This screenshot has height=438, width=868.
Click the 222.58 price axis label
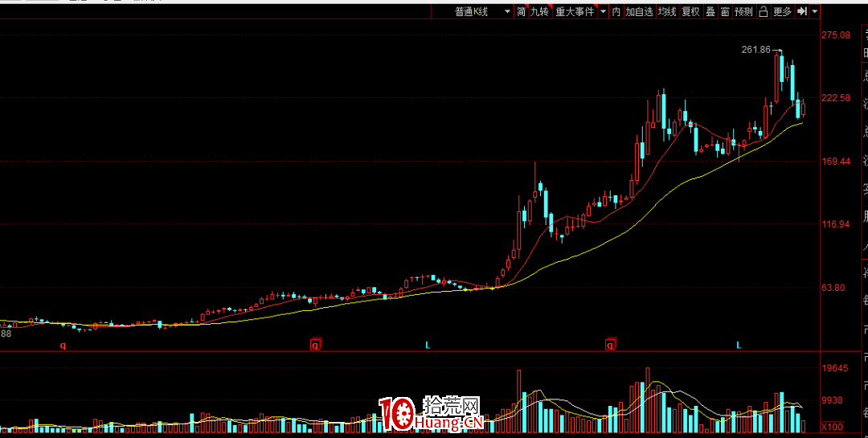point(836,98)
